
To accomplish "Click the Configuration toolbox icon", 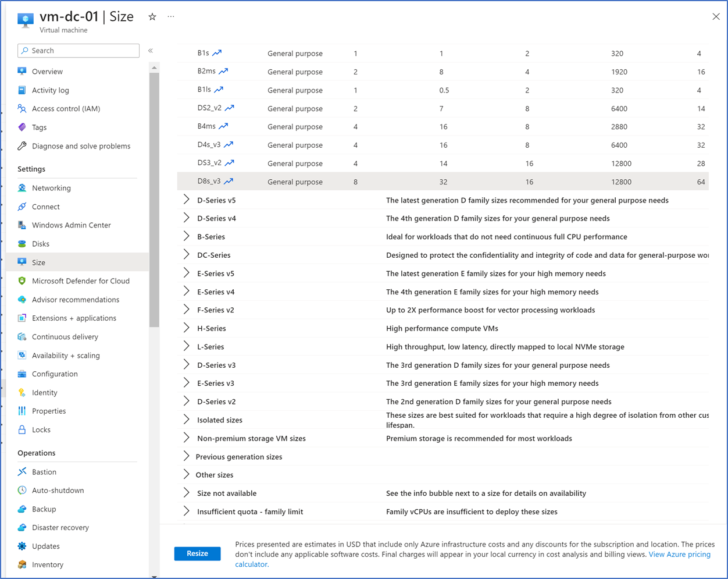I will click(22, 374).
